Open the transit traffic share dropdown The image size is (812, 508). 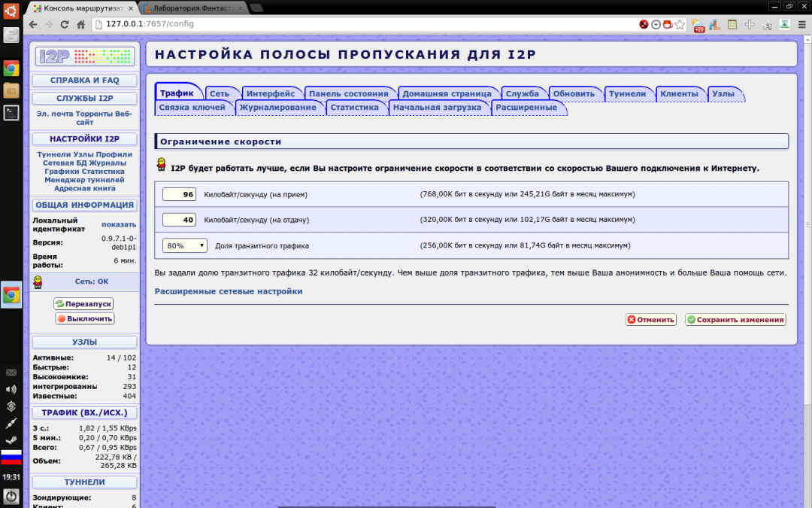[185, 245]
